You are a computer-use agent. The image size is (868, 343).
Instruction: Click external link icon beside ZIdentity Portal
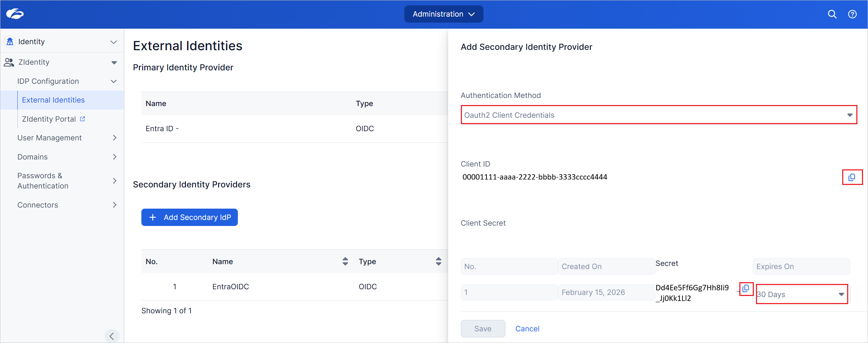(x=83, y=119)
